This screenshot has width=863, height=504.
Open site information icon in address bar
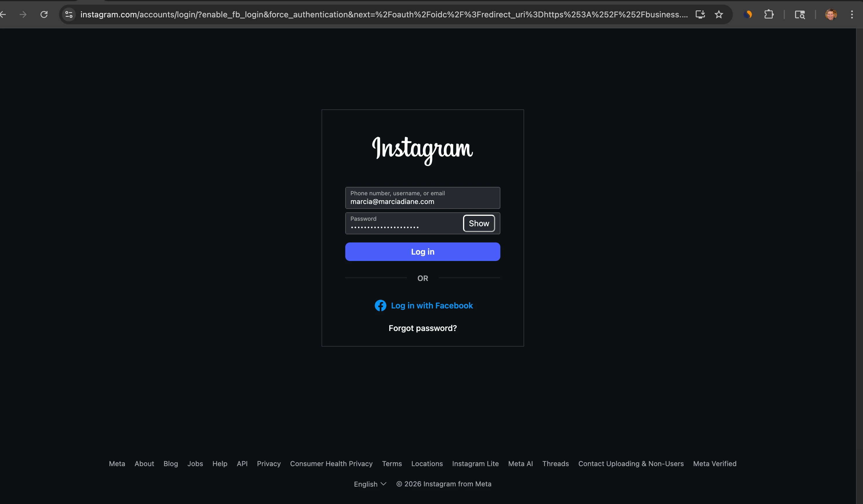(69, 14)
